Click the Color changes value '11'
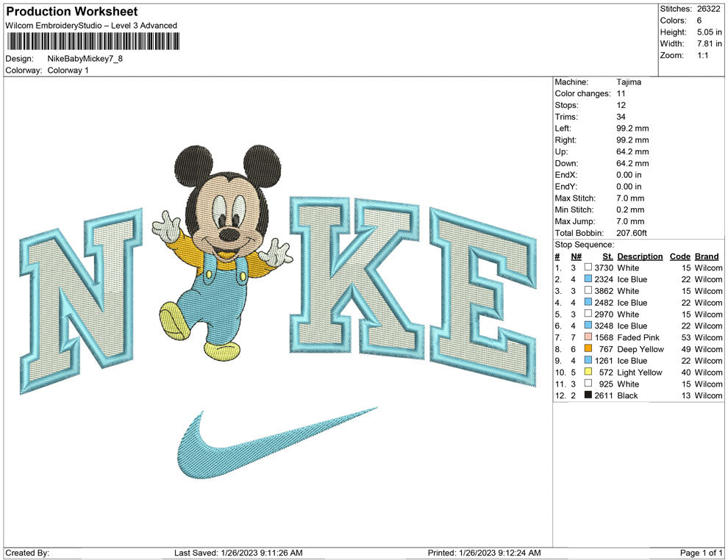Image resolution: width=728 pixels, height=560 pixels. tap(621, 93)
